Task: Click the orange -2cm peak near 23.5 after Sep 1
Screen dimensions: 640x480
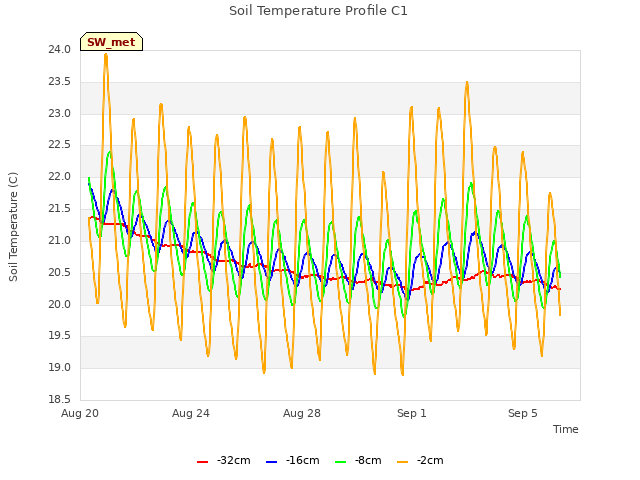Action: (467, 83)
